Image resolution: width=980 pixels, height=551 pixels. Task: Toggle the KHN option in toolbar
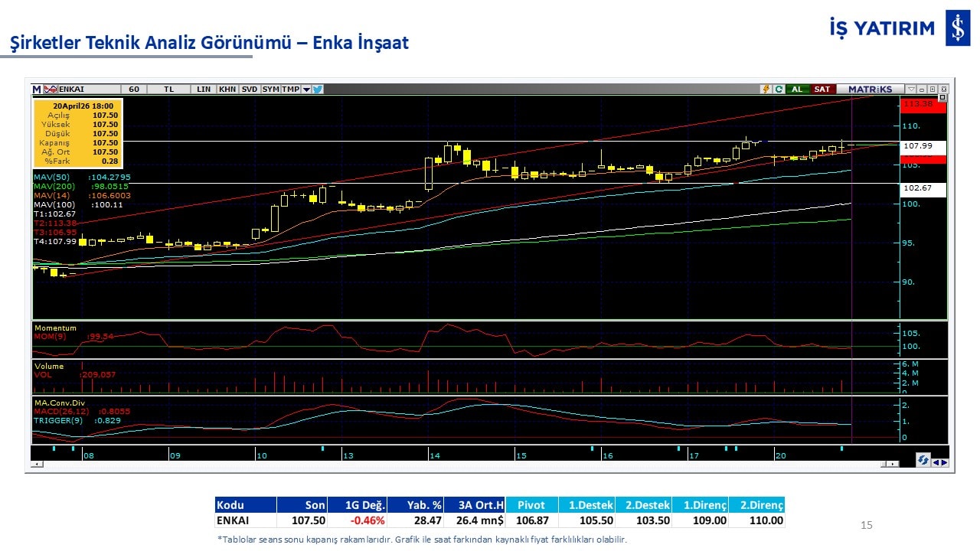pyautogui.click(x=227, y=90)
